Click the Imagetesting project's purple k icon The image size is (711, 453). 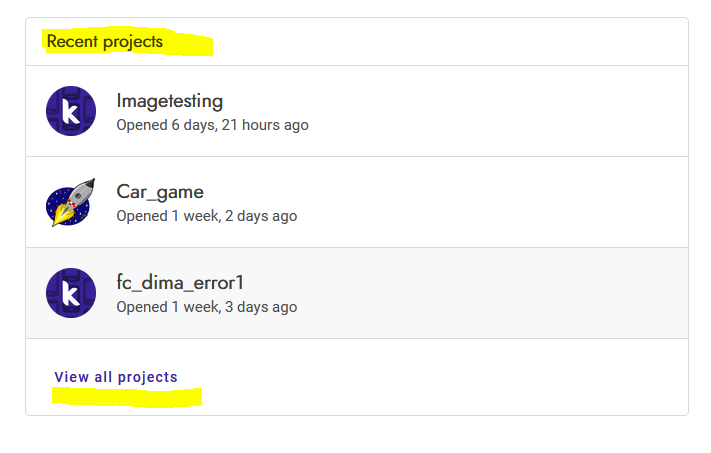[71, 111]
